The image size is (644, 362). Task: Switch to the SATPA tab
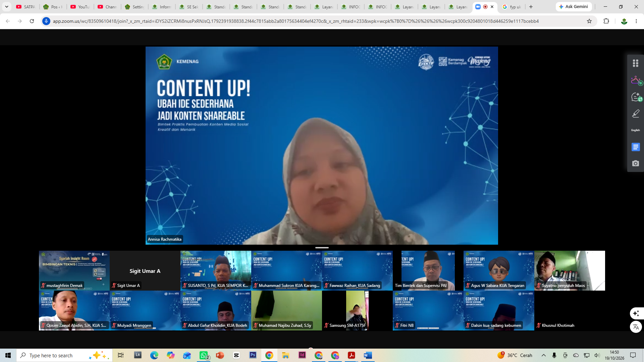click(26, 7)
